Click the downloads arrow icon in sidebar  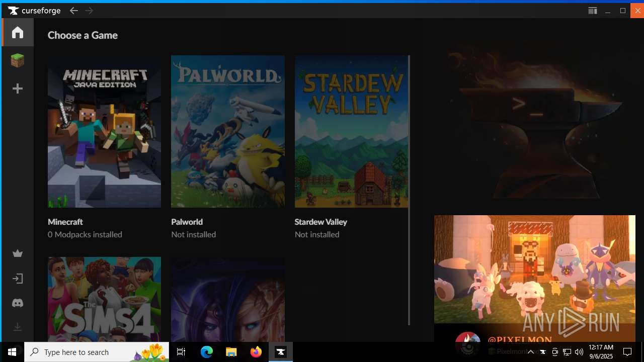[18, 327]
